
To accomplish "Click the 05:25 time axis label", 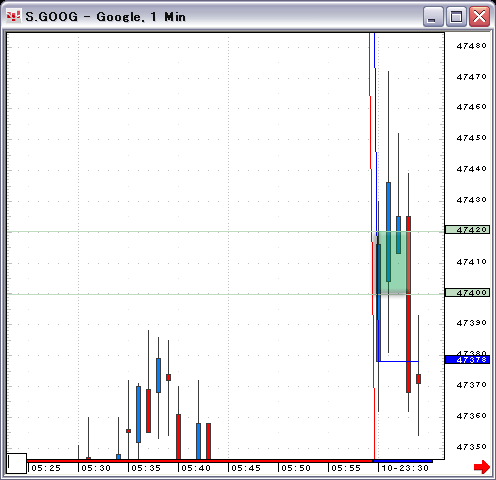I will point(46,468).
